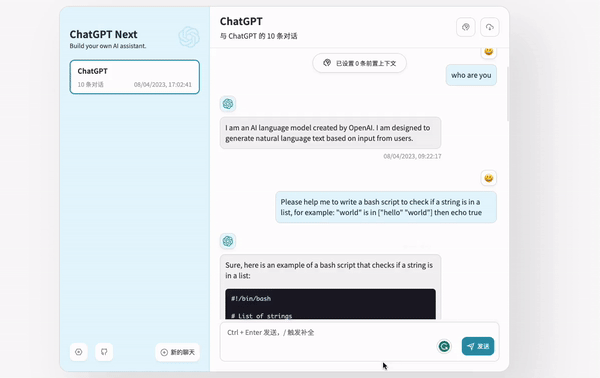This screenshot has height=378, width=600.
Task: Click the 已设置 0 条前置上下文 context button
Action: [x=359, y=63]
